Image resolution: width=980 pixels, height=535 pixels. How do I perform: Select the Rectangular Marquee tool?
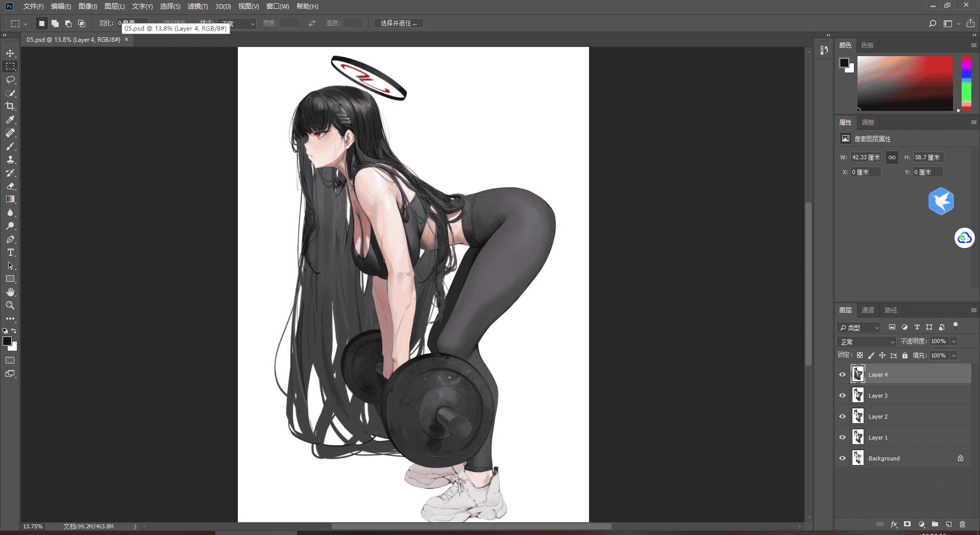pyautogui.click(x=10, y=66)
